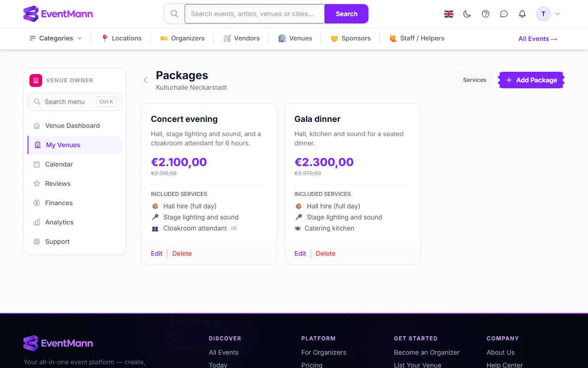Change language via UK flag icon
This screenshot has width=588, height=368.
pyautogui.click(x=449, y=14)
